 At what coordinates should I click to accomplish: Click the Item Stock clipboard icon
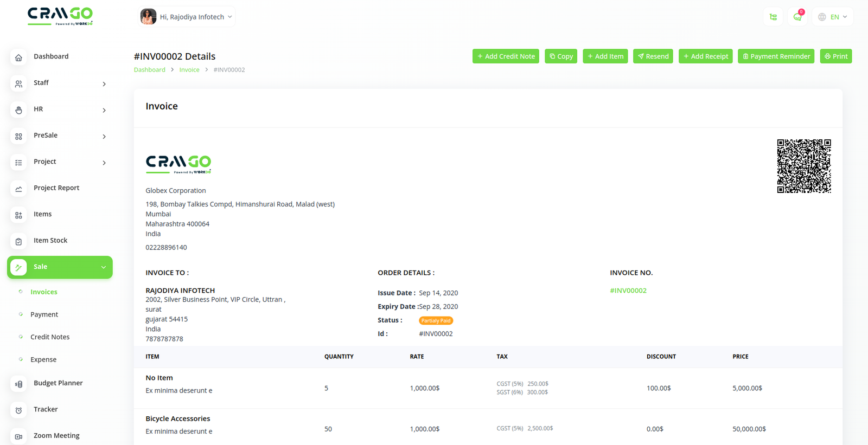click(x=18, y=241)
